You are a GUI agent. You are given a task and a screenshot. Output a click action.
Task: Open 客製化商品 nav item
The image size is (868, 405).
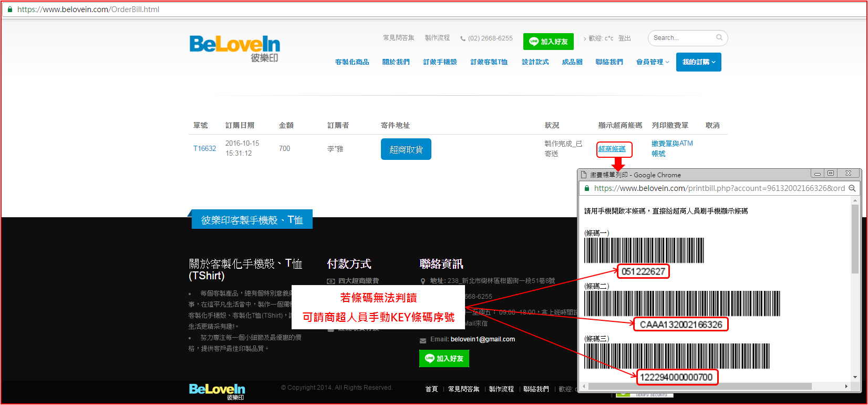pyautogui.click(x=352, y=62)
